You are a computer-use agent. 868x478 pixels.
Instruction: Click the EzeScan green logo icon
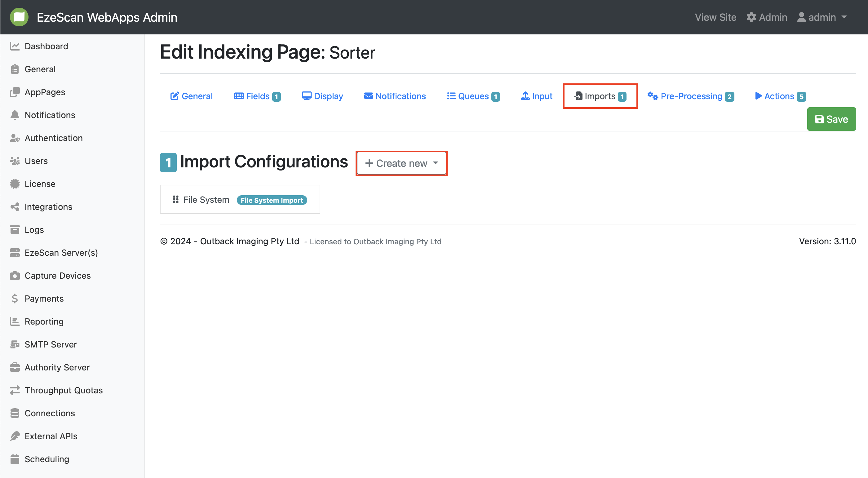tap(19, 17)
